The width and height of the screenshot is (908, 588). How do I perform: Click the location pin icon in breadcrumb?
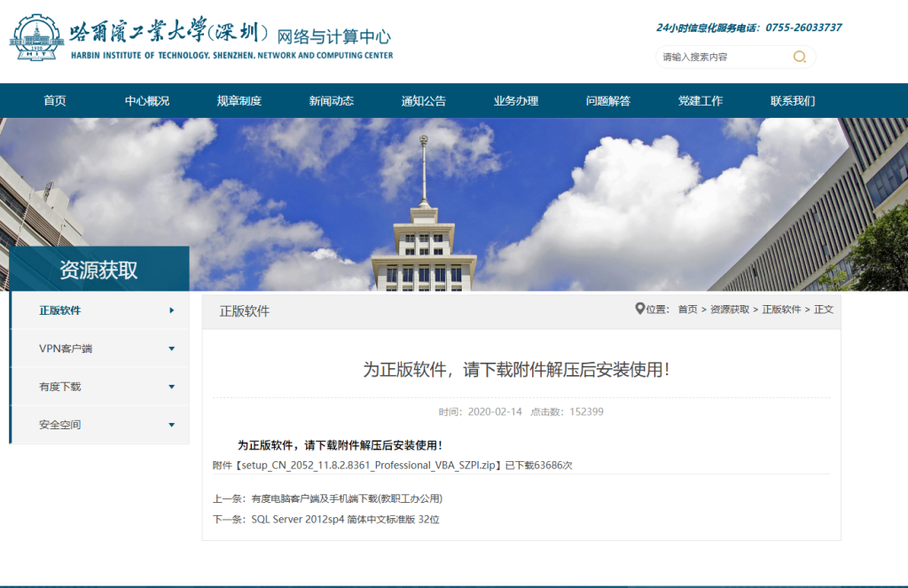pos(640,309)
